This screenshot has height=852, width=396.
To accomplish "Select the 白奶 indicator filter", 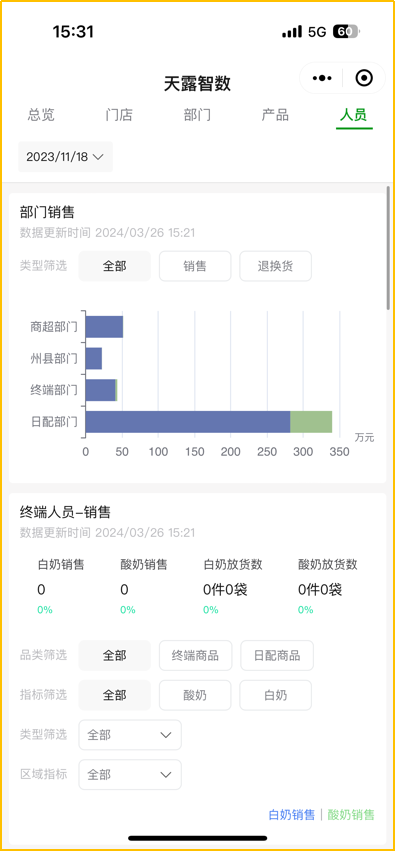I will [x=275, y=695].
